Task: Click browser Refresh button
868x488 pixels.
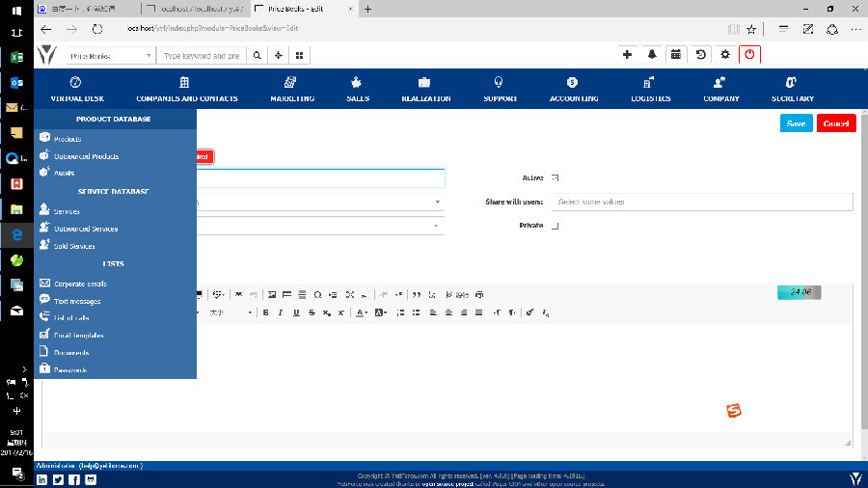Action: point(97,29)
